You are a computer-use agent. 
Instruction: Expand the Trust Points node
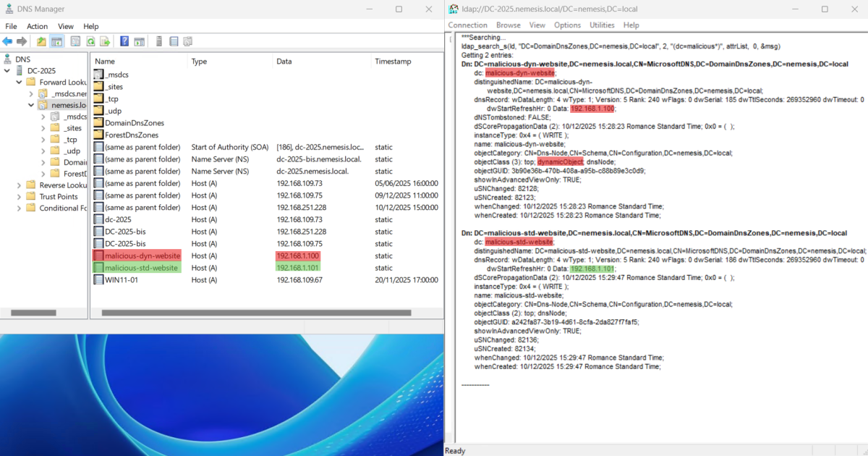coord(19,196)
